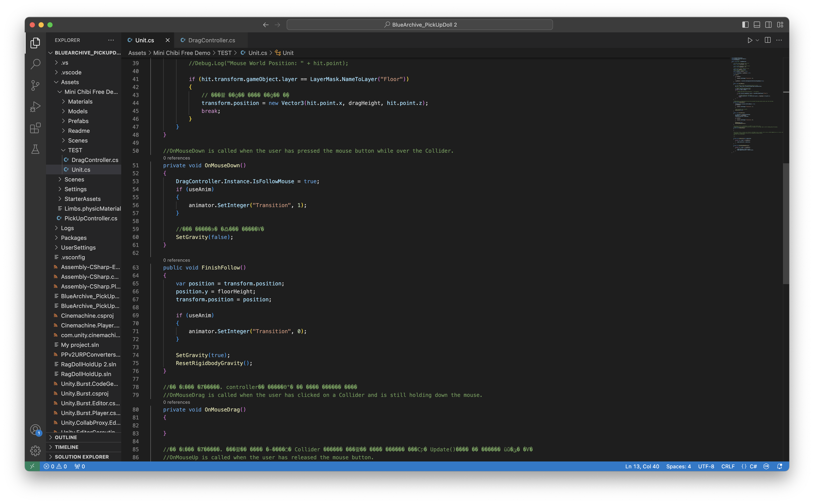Image resolution: width=814 pixels, height=504 pixels.
Task: Click the CRLF line ending indicator
Action: point(728,466)
